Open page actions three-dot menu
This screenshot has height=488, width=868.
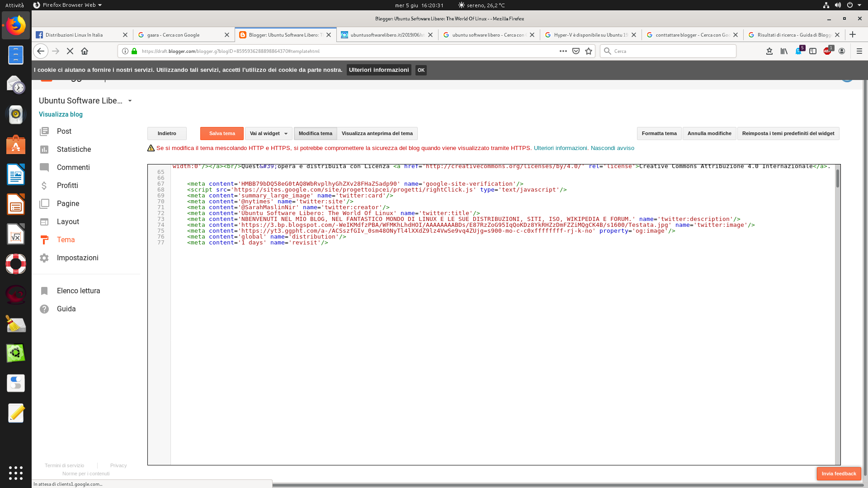pos(563,51)
